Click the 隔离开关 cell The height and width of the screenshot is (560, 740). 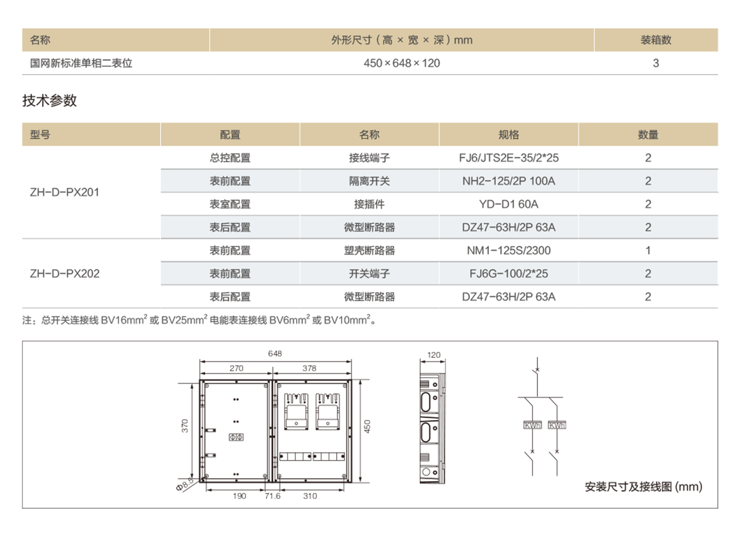(369, 181)
